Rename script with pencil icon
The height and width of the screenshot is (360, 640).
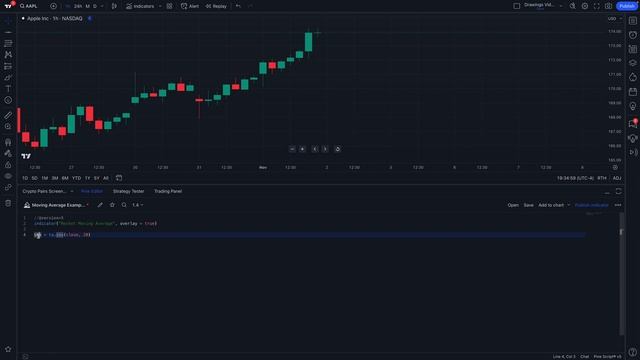click(100, 205)
